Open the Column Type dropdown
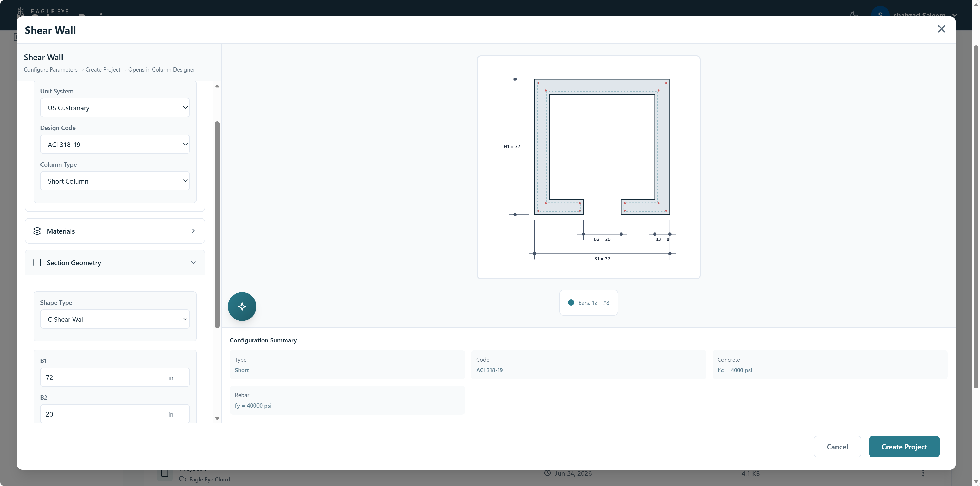Viewport: 980px width, 486px height. 115,181
